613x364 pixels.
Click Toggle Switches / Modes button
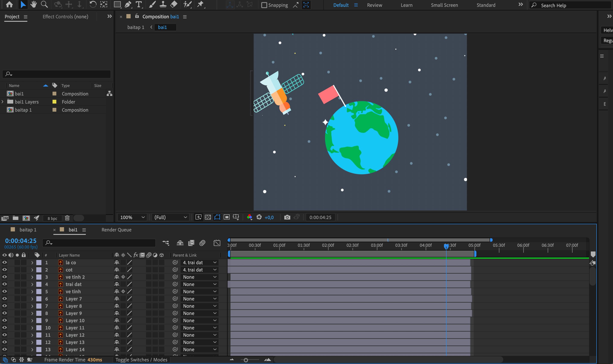[x=141, y=360]
